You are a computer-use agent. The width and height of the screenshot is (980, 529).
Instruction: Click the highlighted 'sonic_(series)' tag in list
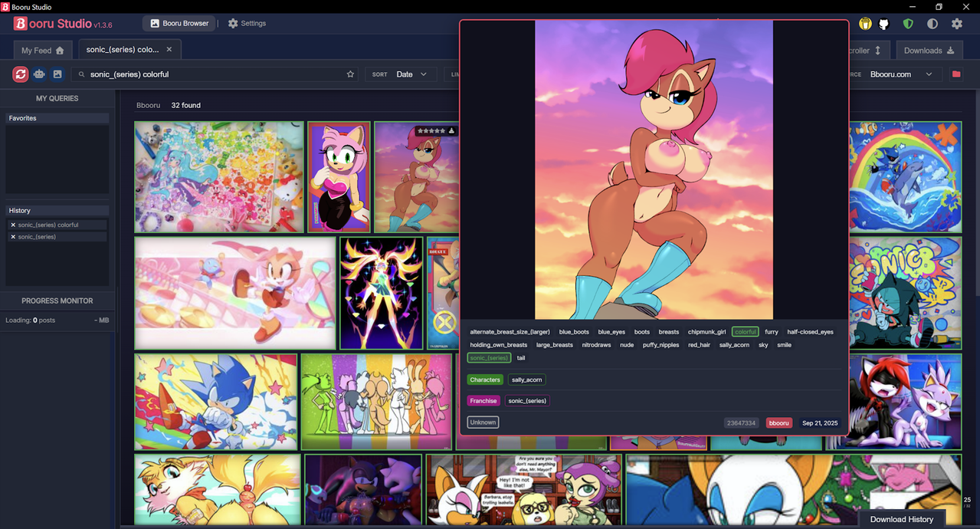(x=489, y=358)
